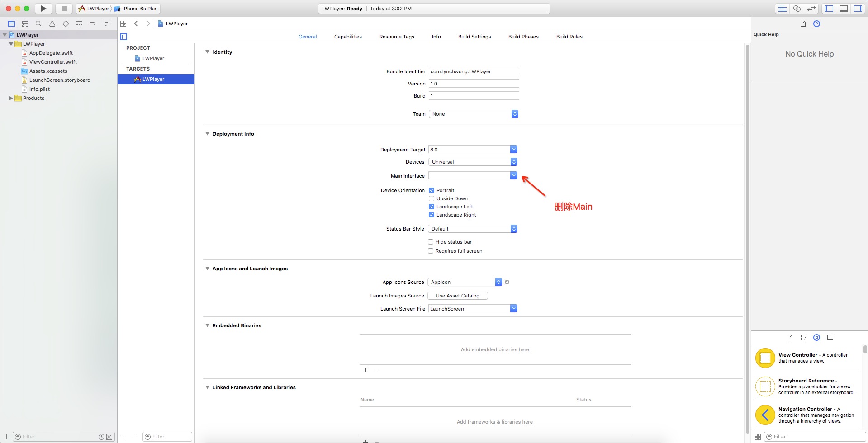Open the Status Bar Style dropdown
The height and width of the screenshot is (443, 868).
[473, 229]
